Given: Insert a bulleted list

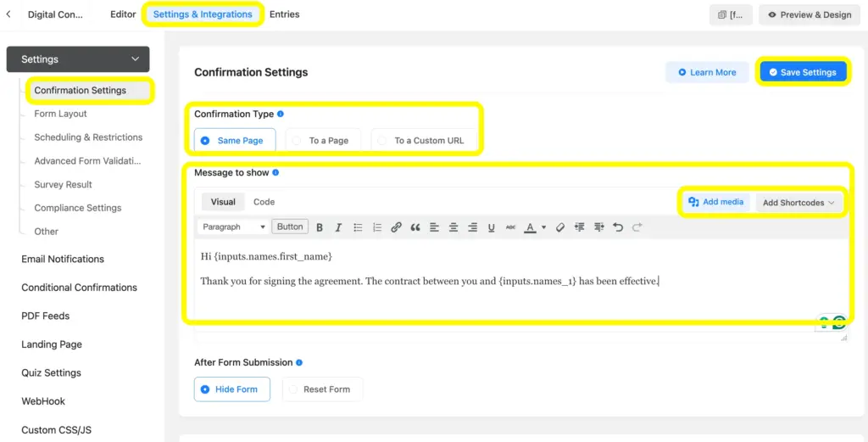Looking at the screenshot, I should coord(359,227).
